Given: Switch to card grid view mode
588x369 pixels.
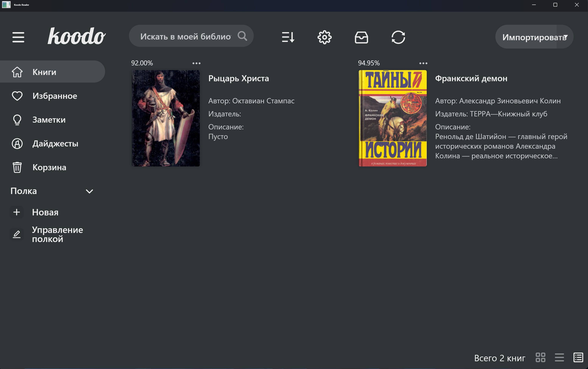Looking at the screenshot, I should pyautogui.click(x=540, y=357).
